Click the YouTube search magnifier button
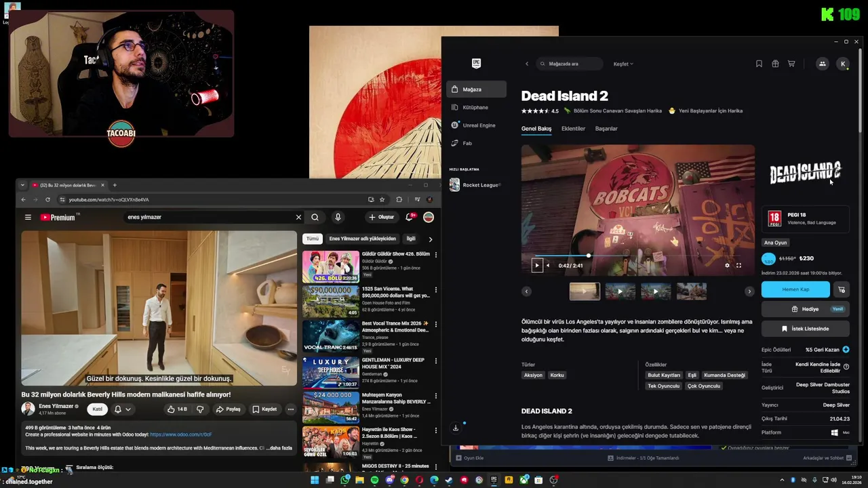The width and height of the screenshot is (868, 488). coord(315,218)
